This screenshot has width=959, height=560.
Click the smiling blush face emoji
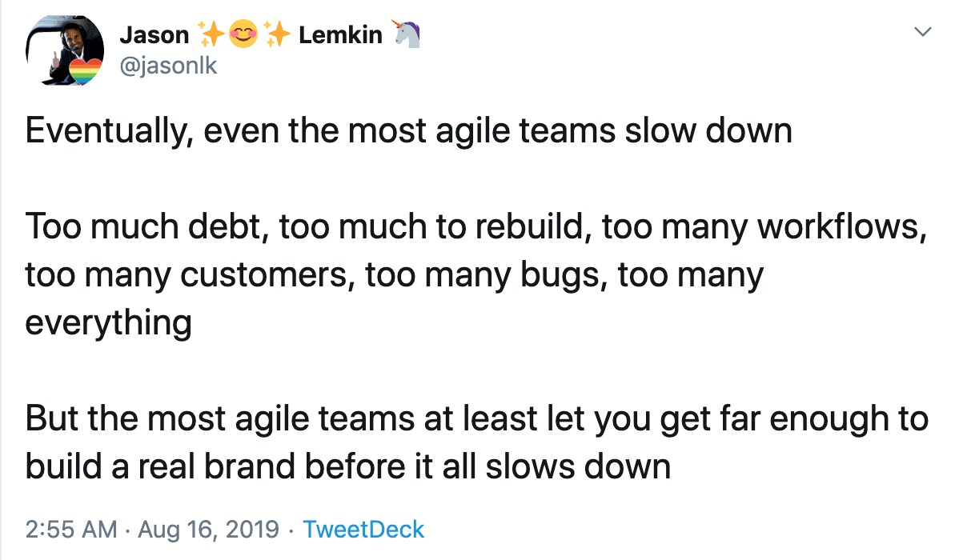(243, 34)
